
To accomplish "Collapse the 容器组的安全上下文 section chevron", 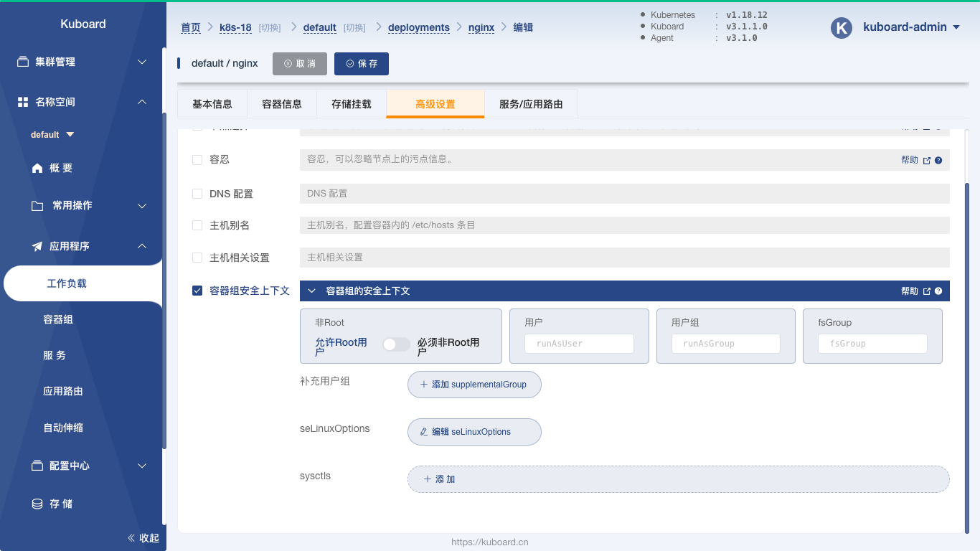I will [x=311, y=291].
